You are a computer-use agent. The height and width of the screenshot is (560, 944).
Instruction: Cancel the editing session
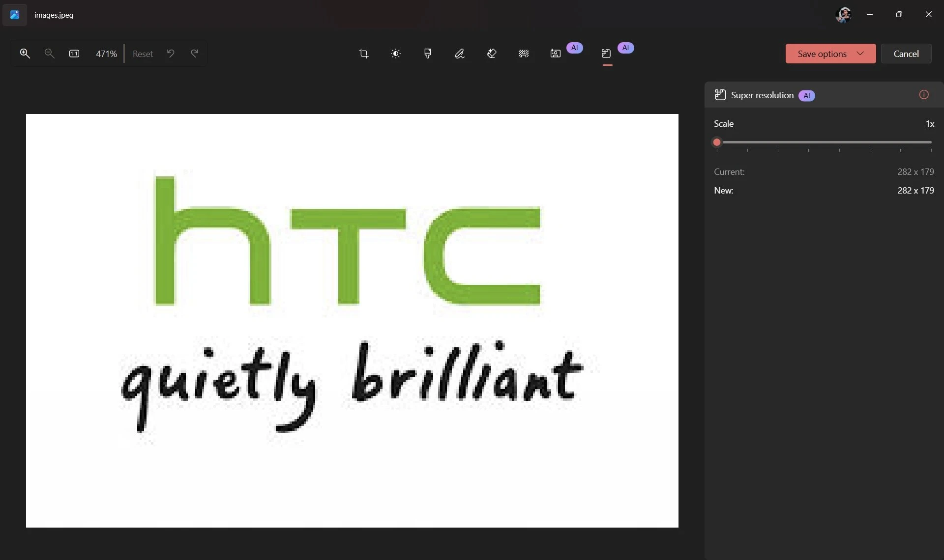click(x=906, y=54)
